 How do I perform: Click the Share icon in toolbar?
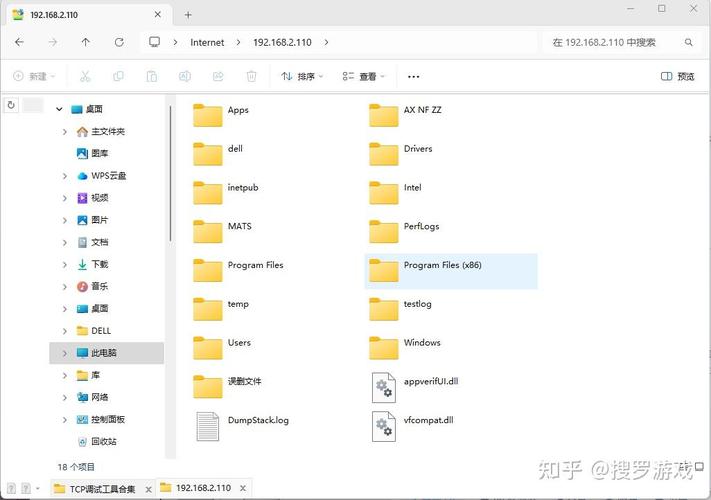click(x=218, y=76)
